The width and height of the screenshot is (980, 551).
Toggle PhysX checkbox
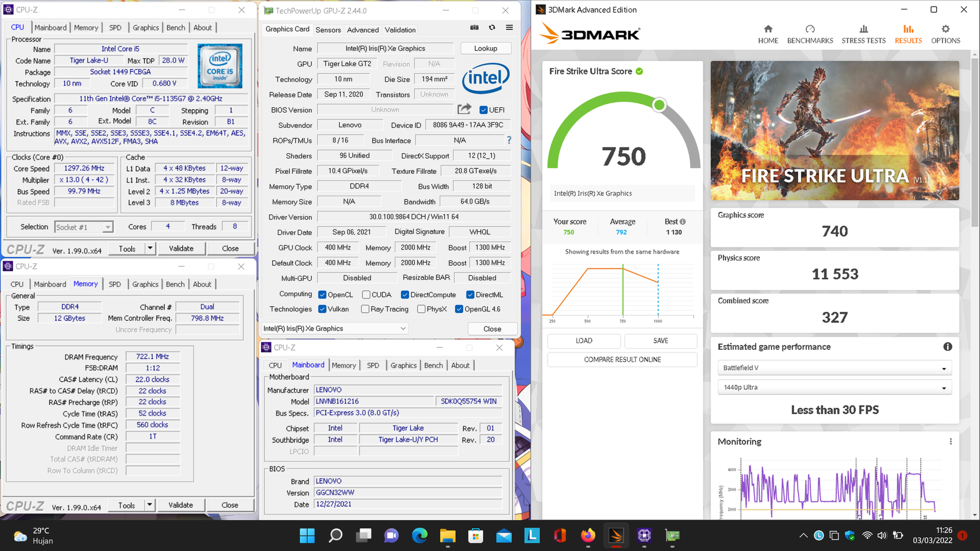[421, 309]
